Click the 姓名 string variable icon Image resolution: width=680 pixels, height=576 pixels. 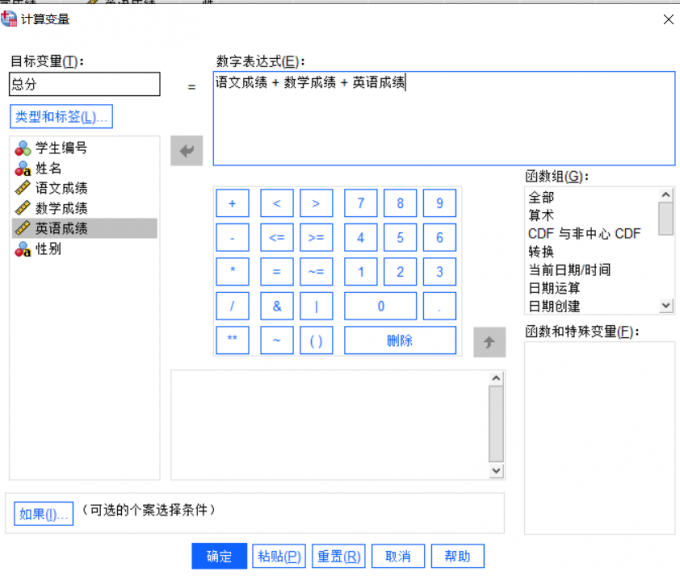coord(23,168)
